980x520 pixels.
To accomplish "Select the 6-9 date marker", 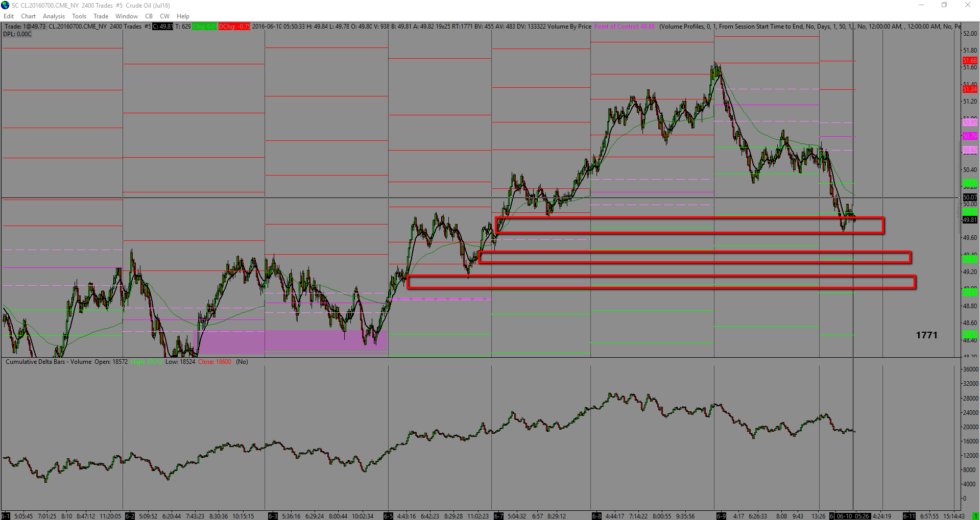I will (x=721, y=516).
